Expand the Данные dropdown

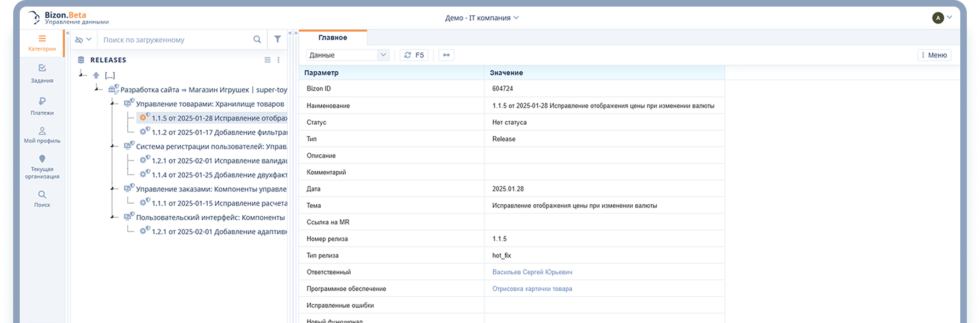coord(347,55)
